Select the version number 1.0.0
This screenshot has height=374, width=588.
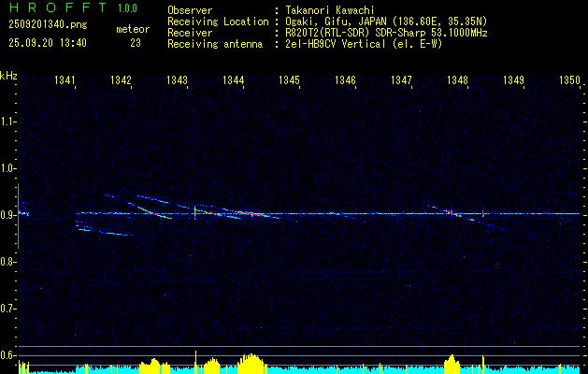tap(127, 8)
